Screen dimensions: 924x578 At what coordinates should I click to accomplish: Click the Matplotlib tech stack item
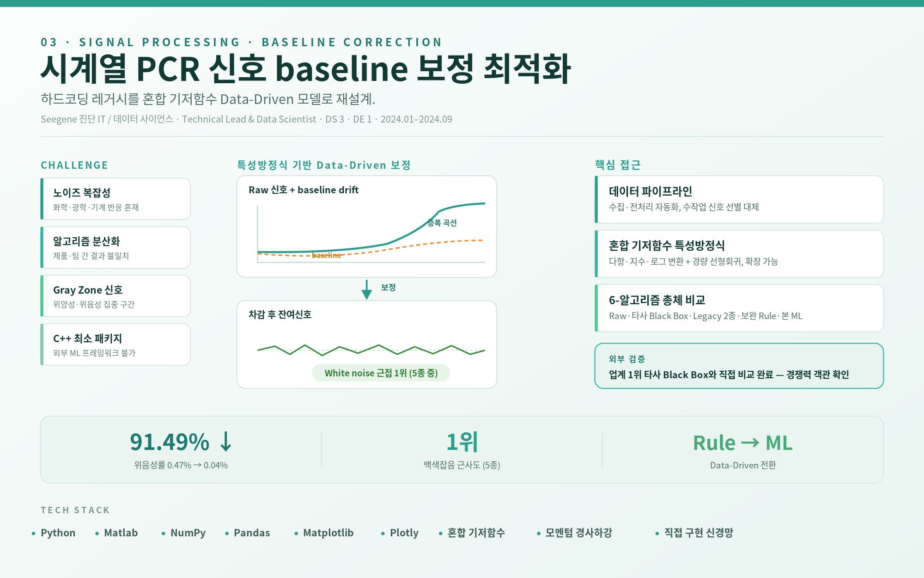pyautogui.click(x=328, y=533)
